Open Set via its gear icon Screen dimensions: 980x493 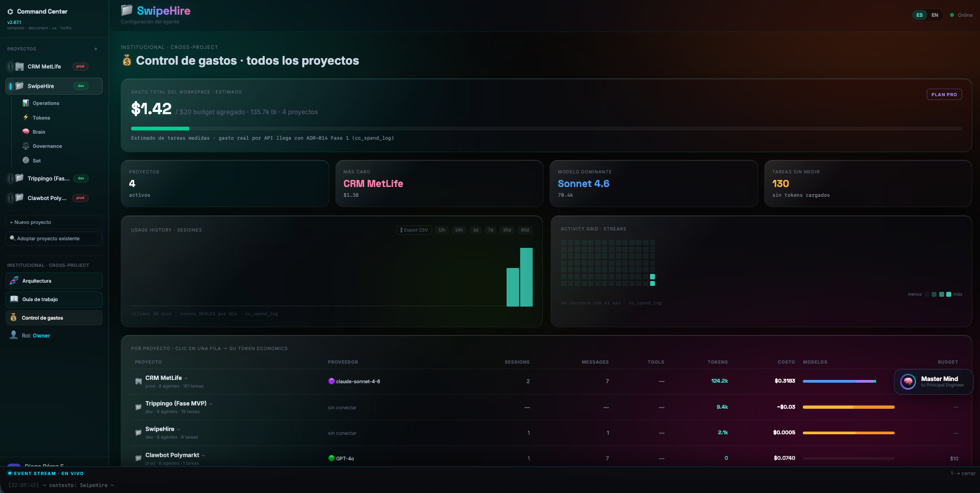pyautogui.click(x=26, y=160)
